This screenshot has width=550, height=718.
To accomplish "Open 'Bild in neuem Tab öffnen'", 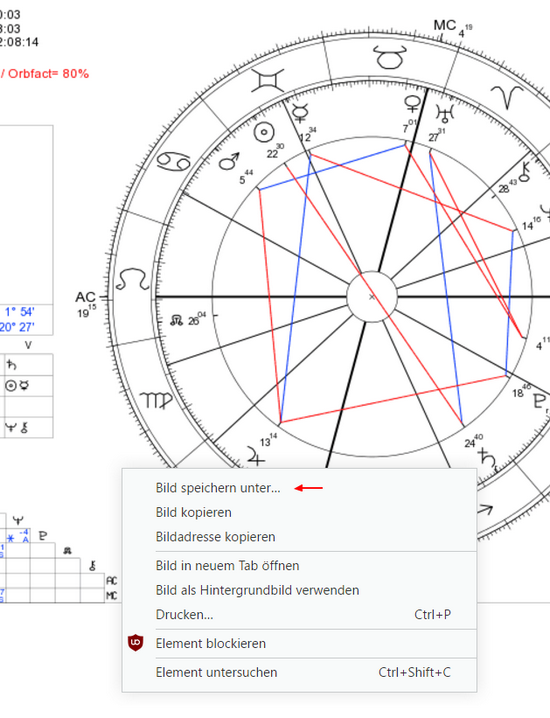I will pos(299,566).
